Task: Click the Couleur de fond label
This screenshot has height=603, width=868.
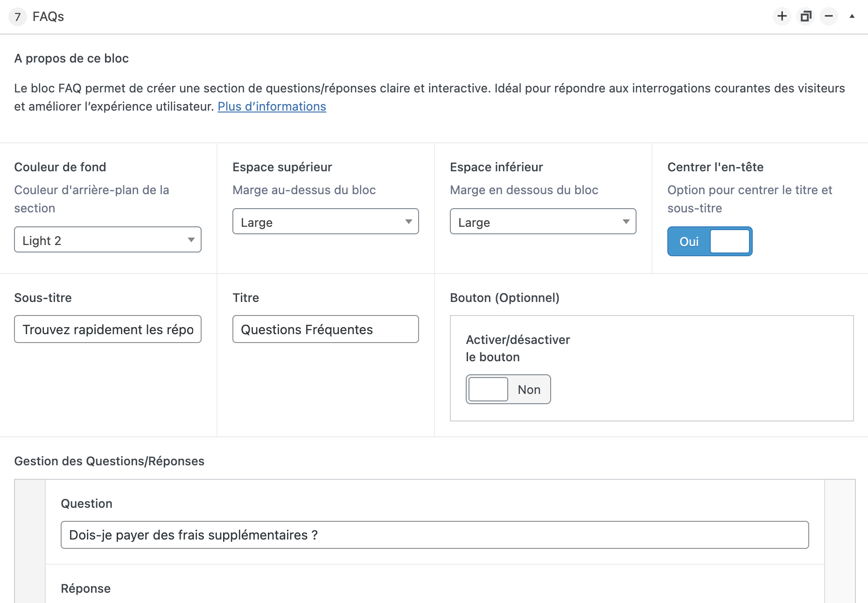Action: pos(60,167)
